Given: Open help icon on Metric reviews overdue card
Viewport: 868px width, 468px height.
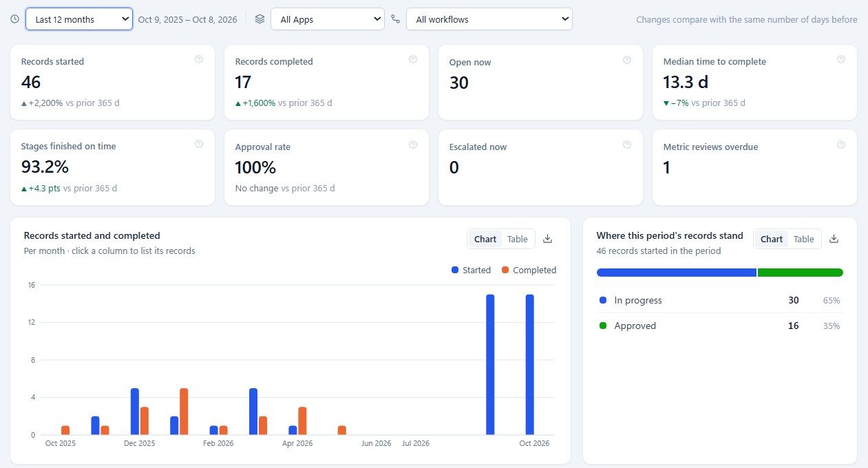Looking at the screenshot, I should (x=841, y=145).
